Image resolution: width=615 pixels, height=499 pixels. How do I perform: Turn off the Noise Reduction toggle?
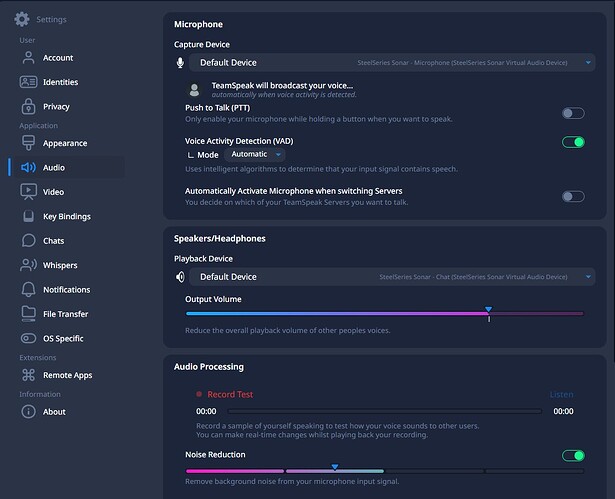tap(573, 456)
